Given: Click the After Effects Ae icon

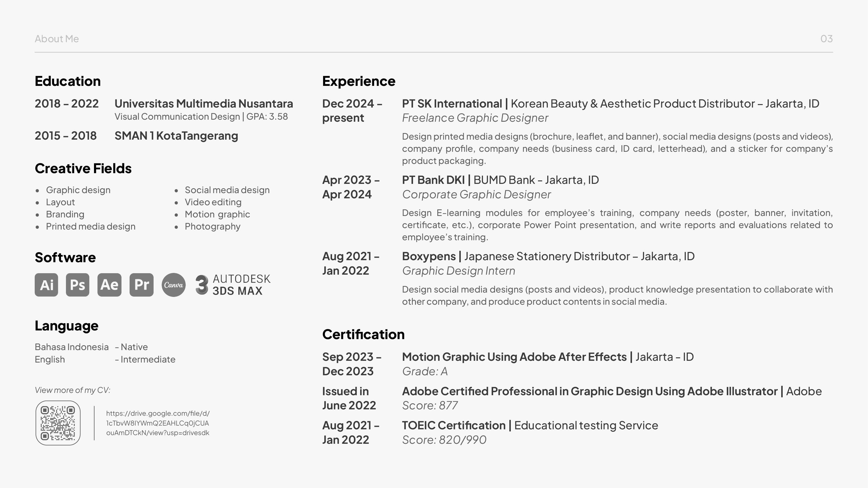Looking at the screenshot, I should (109, 285).
